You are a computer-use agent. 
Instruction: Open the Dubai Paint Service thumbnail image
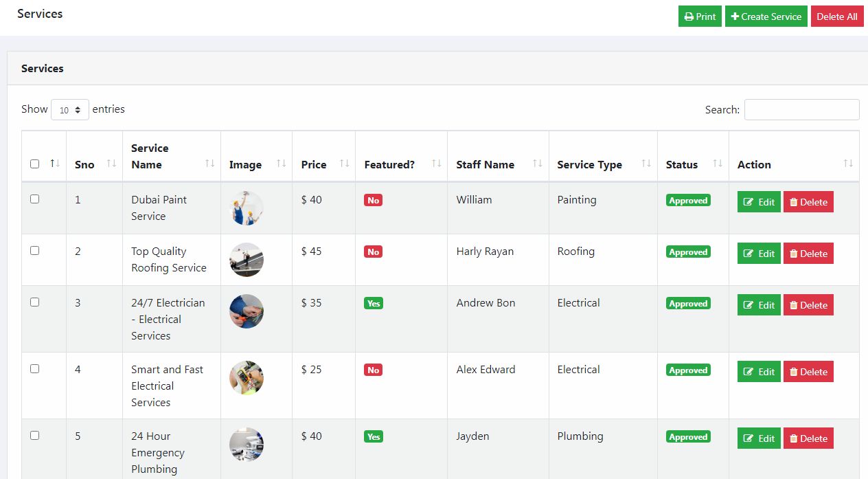pyautogui.click(x=247, y=208)
